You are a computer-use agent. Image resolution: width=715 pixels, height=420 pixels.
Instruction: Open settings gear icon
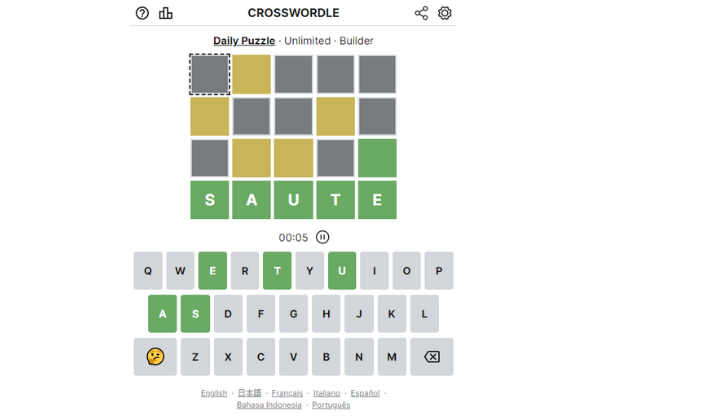point(445,13)
